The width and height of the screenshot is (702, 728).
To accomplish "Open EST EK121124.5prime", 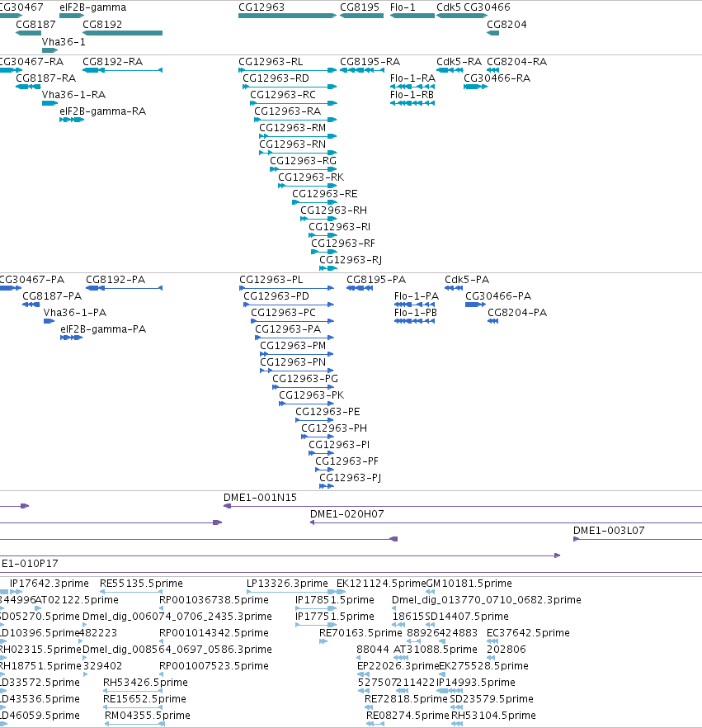I will tap(381, 584).
